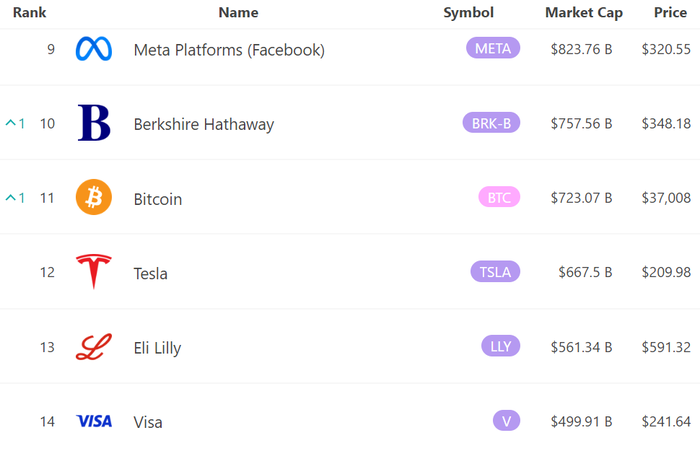Click the Eli Lilly script logo
This screenshot has width=700, height=451.
94,347
